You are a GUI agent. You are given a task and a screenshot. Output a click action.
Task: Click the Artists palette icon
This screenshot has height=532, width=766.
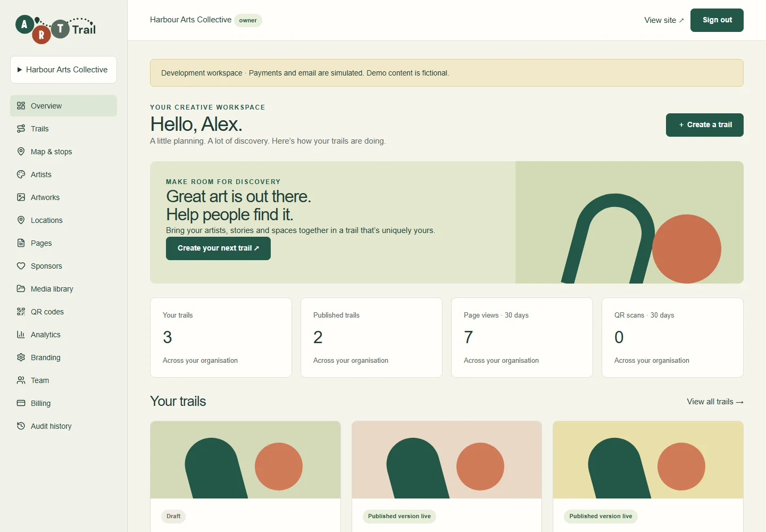click(21, 174)
